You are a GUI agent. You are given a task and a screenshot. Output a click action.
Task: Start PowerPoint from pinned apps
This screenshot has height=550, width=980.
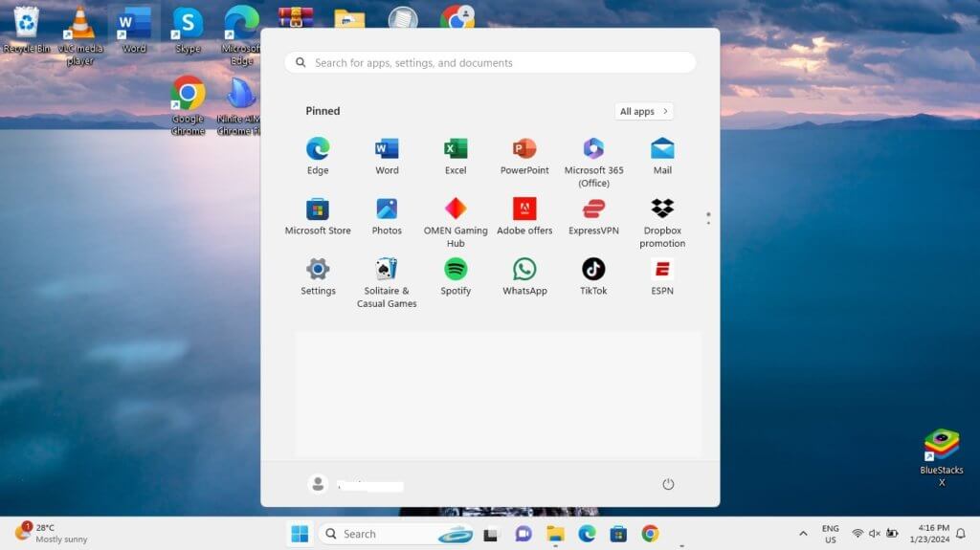pyautogui.click(x=524, y=156)
